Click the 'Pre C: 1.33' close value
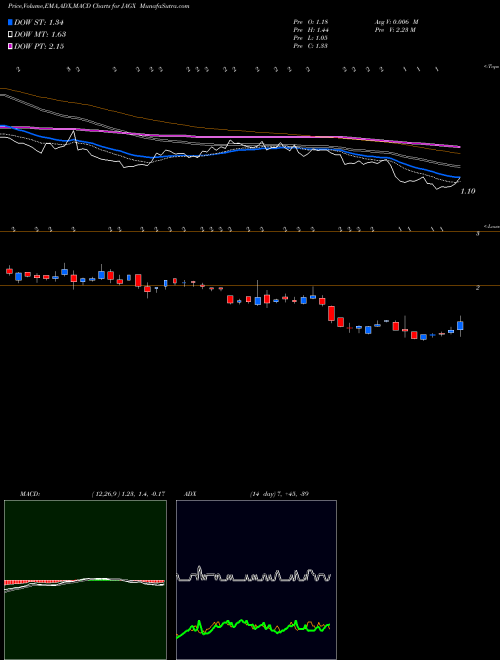The image size is (500, 660). tap(311, 46)
